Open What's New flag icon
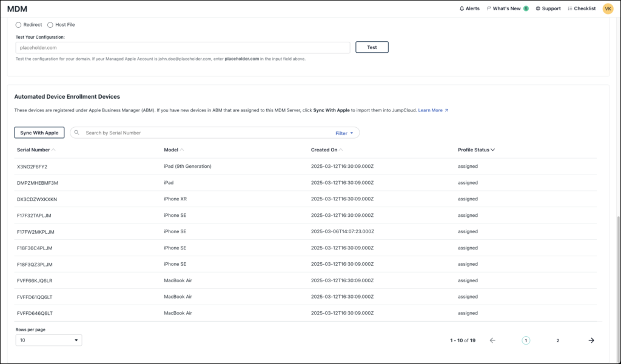The width and height of the screenshot is (621, 364). 489,8
